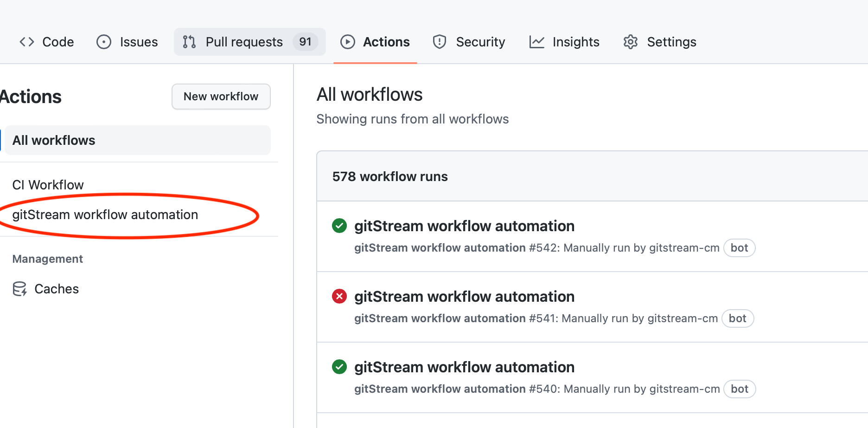Click the Actions play icon

(348, 42)
